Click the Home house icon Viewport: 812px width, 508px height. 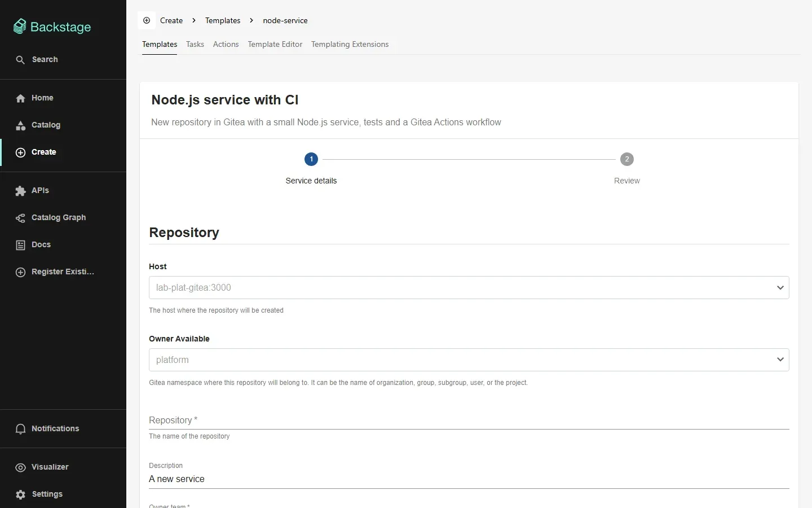click(x=20, y=98)
